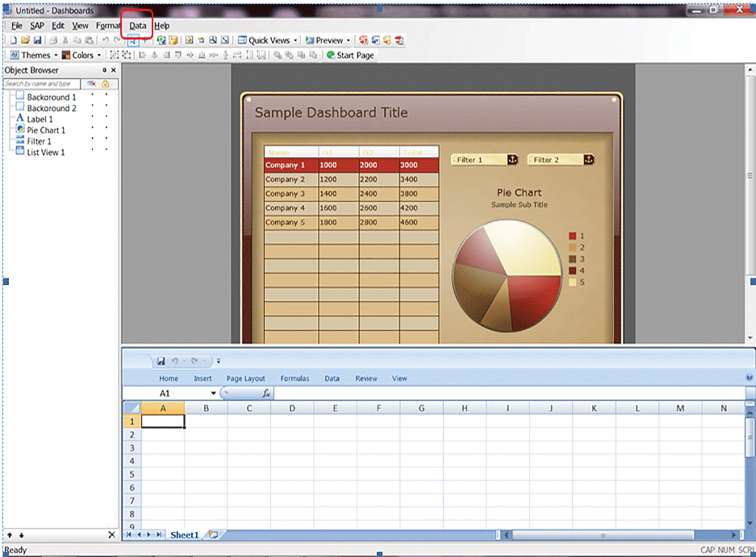Click the legend color swatch for series 1

(572, 236)
